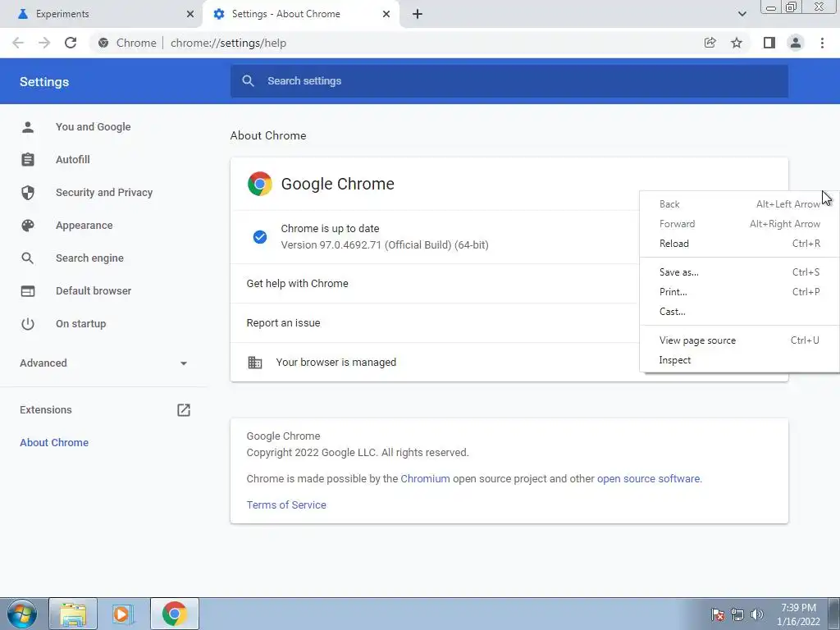Click the managed building icon

(x=255, y=362)
